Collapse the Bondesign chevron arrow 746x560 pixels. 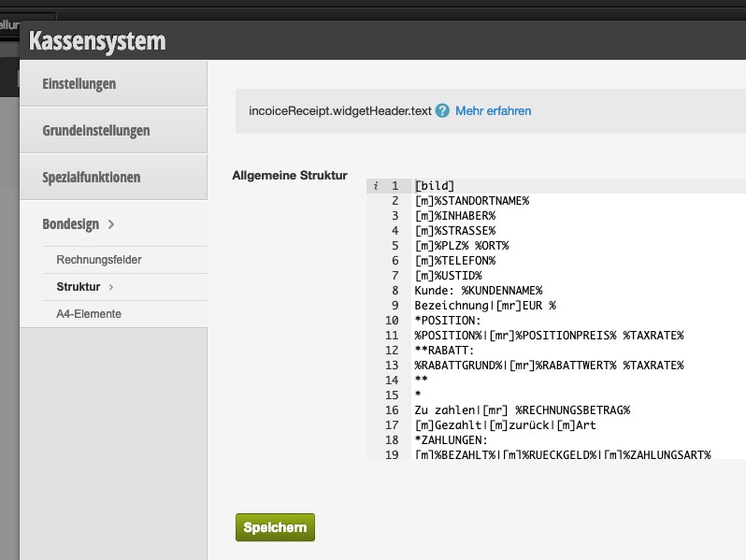[111, 225]
